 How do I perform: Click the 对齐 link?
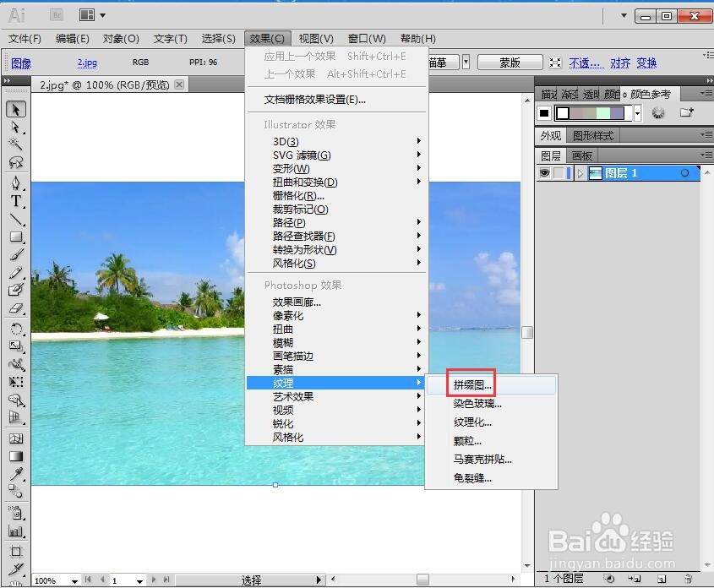619,63
